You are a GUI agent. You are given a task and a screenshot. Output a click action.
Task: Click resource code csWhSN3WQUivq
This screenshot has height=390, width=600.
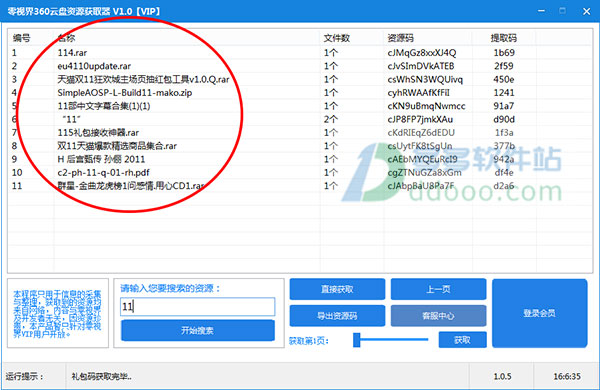click(x=425, y=79)
